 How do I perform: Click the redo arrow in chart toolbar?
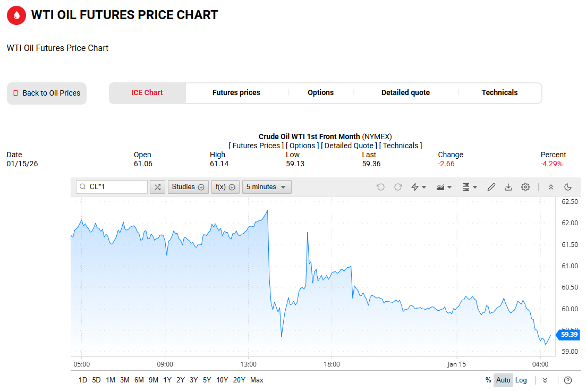[398, 187]
